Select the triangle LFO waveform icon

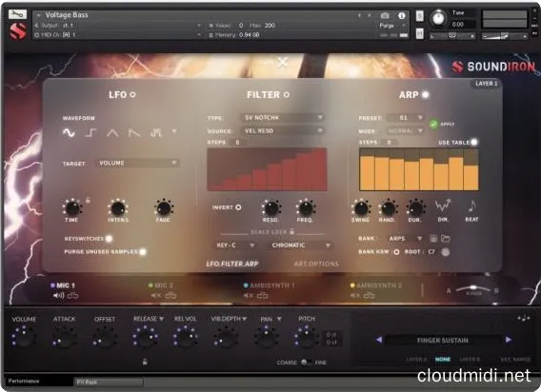(x=112, y=133)
